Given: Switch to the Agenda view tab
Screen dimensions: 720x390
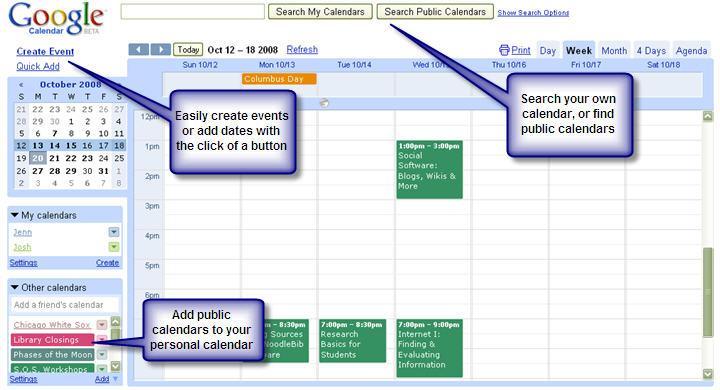Looking at the screenshot, I should point(691,51).
